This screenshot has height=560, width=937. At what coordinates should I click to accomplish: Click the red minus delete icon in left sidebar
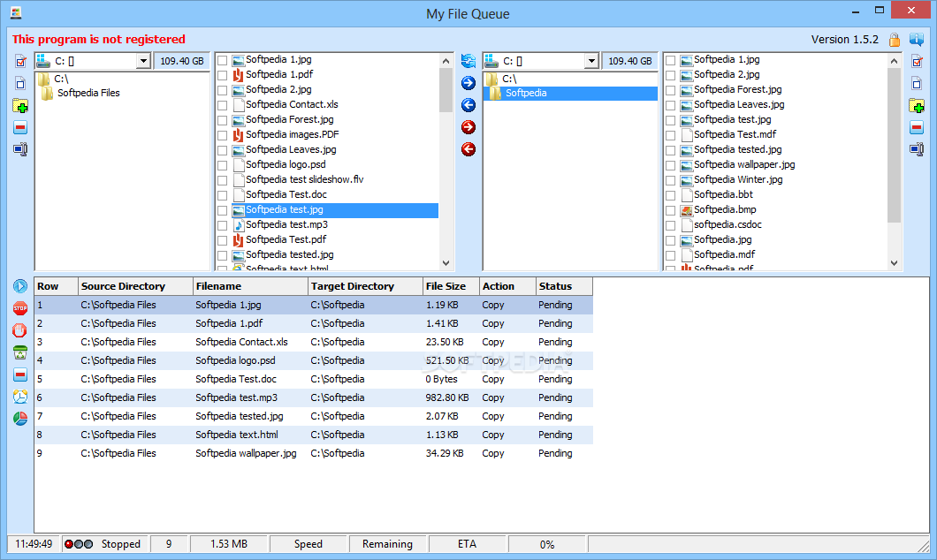coord(20,127)
